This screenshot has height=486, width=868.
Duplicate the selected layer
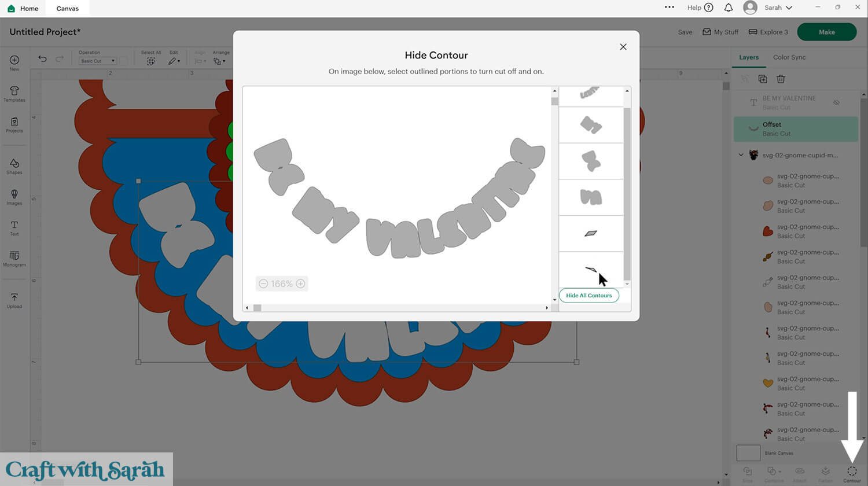click(x=763, y=79)
